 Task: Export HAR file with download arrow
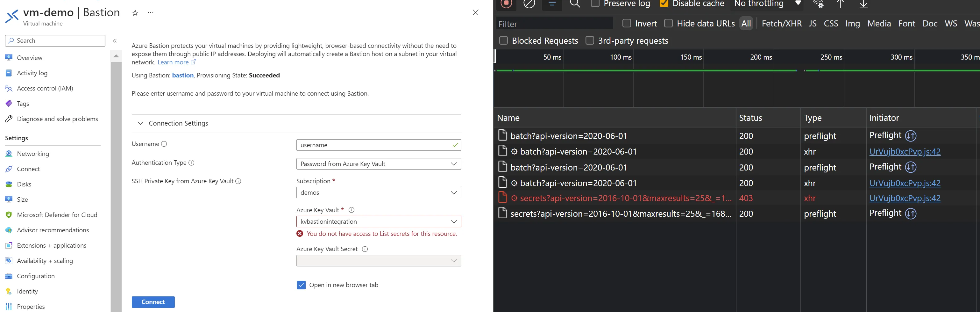(x=863, y=4)
